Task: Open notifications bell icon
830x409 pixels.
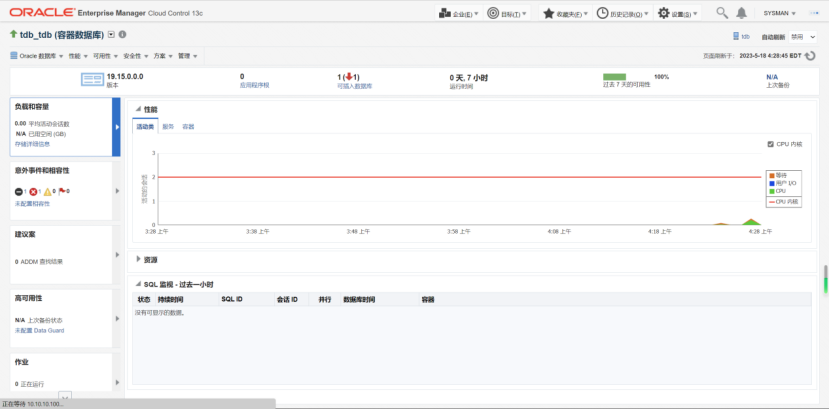Action: (742, 13)
